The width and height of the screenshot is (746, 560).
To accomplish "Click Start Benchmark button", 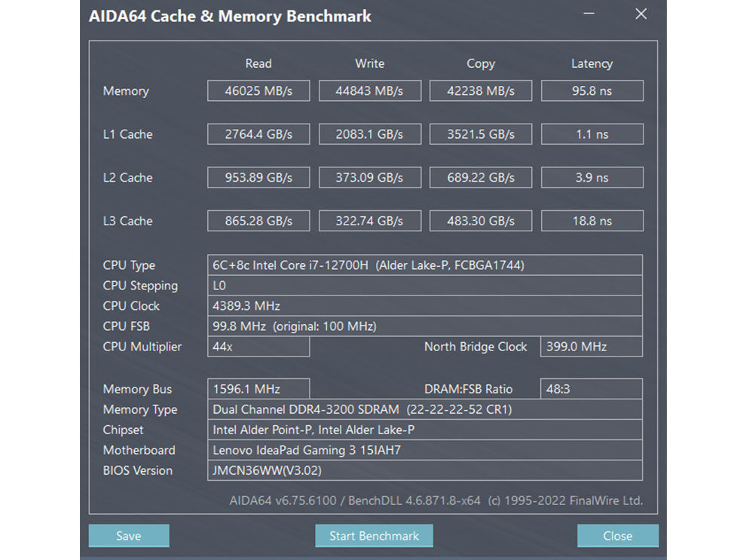I will point(374,536).
